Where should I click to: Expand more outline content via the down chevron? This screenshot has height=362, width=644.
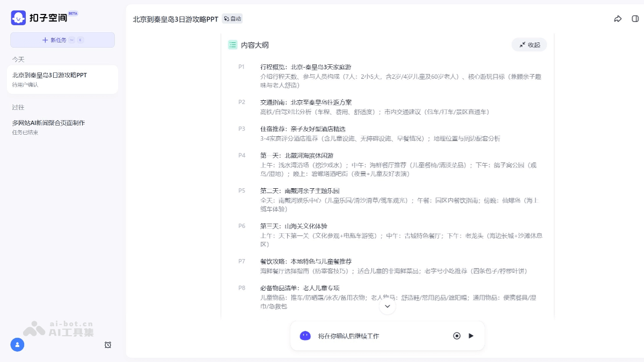(387, 306)
